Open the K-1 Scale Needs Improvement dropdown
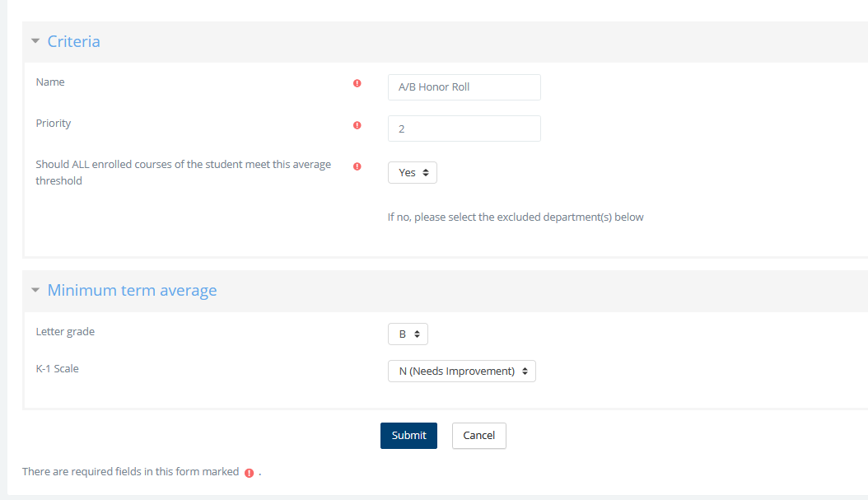The height and width of the screenshot is (500, 868). point(461,371)
